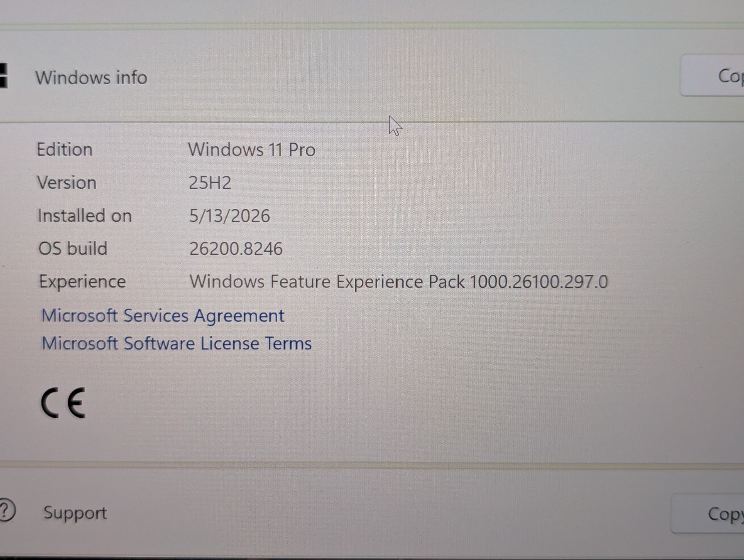Click the Copy button in the Support row
Image resolution: width=744 pixels, height=560 pixels.
click(x=708, y=513)
